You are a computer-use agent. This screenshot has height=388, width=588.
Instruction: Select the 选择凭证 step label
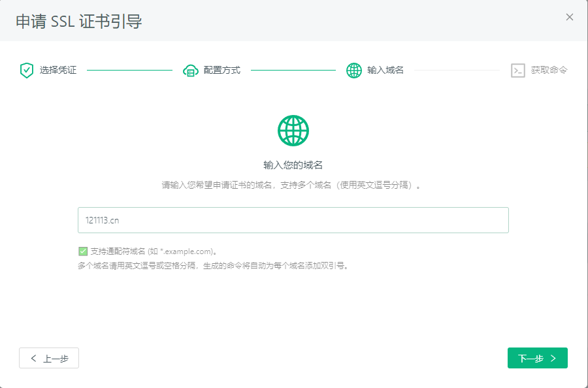coord(58,71)
